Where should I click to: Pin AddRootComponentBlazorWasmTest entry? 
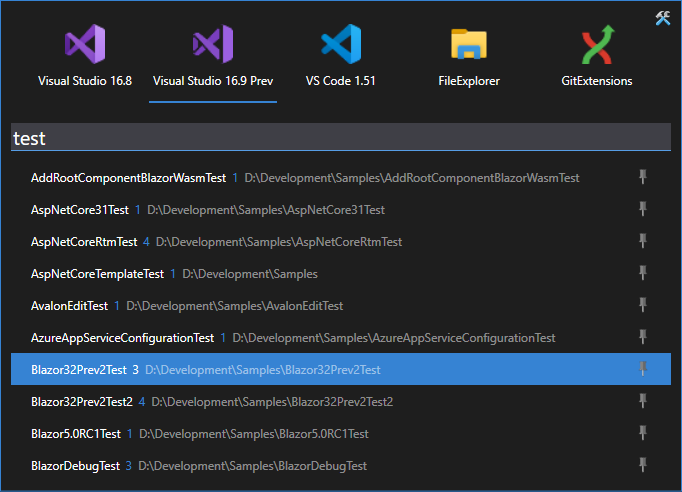(642, 177)
